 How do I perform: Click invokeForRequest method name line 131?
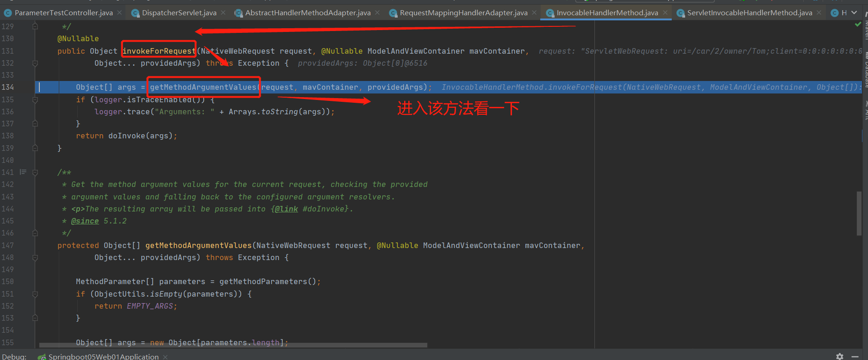click(x=159, y=51)
